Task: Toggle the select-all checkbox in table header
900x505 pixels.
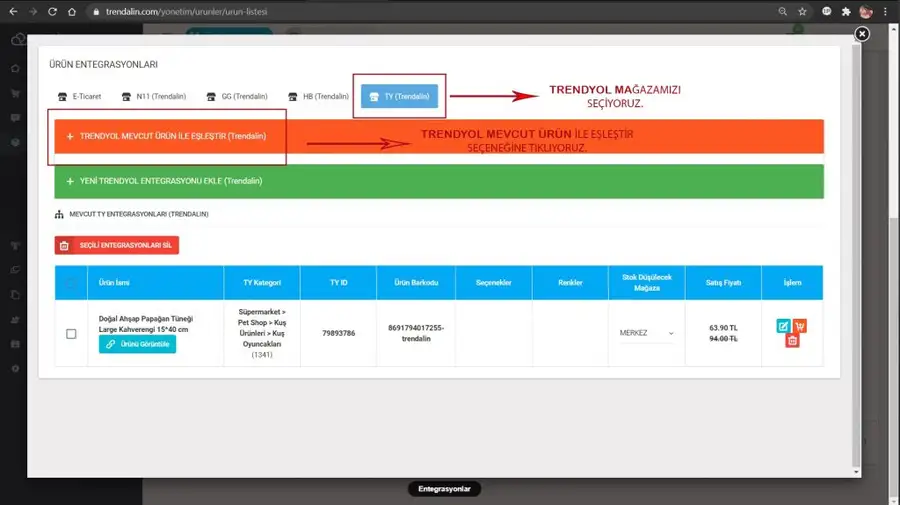Action: (71, 282)
